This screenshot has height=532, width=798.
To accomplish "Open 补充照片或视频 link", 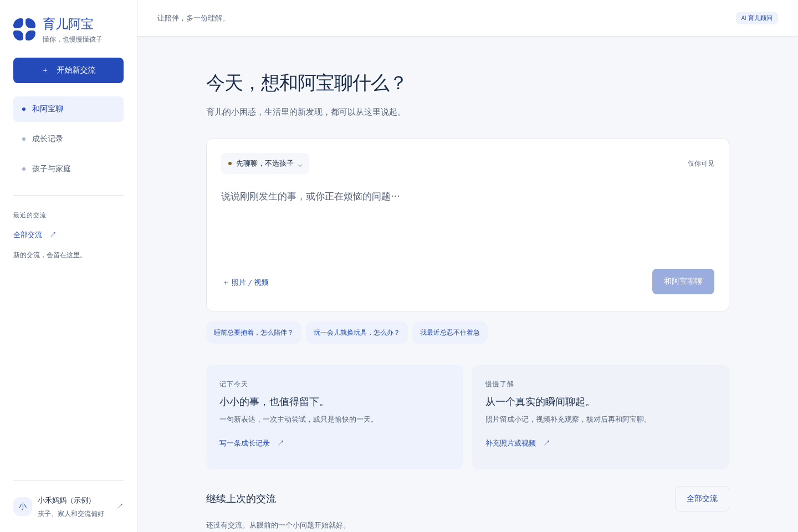I will pyautogui.click(x=518, y=443).
